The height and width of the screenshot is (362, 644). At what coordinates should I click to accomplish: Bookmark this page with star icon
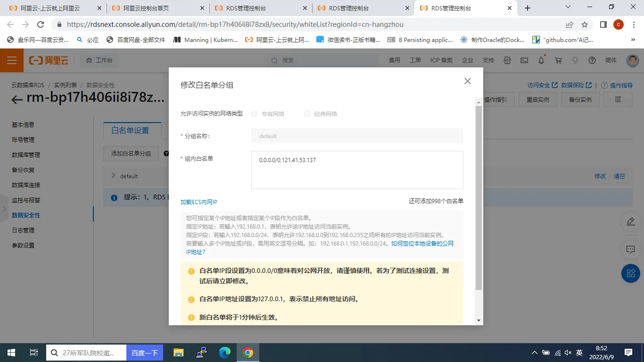click(585, 25)
